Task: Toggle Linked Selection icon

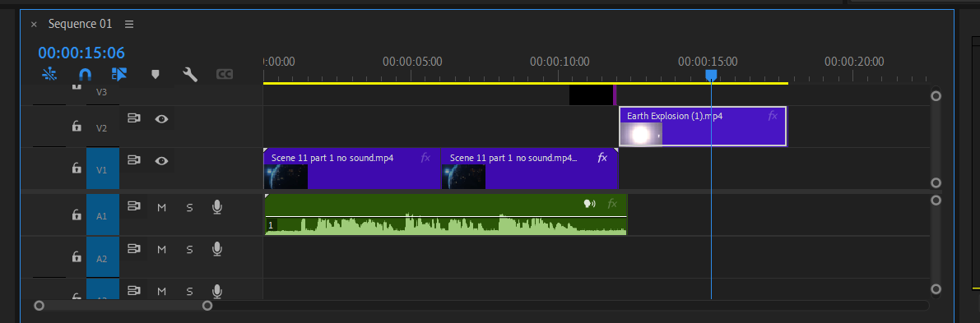Action: (118, 74)
